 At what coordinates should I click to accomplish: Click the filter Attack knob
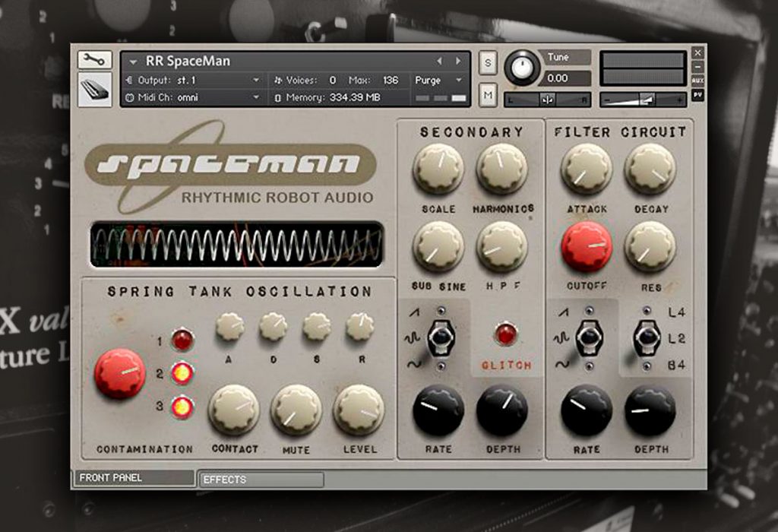click(x=587, y=168)
